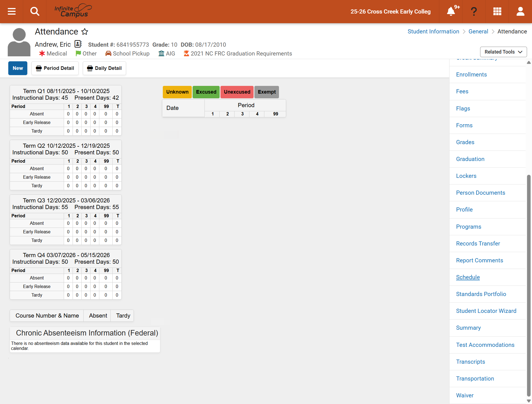Select the Unexcused legend swatch
The width and height of the screenshot is (532, 404).
point(237,92)
